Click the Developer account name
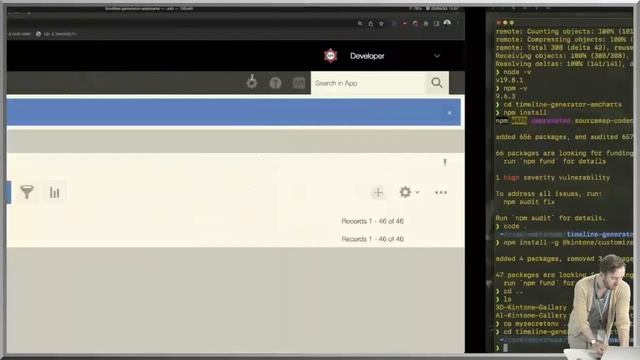Screen dimensions: 640x360 [x=367, y=56]
